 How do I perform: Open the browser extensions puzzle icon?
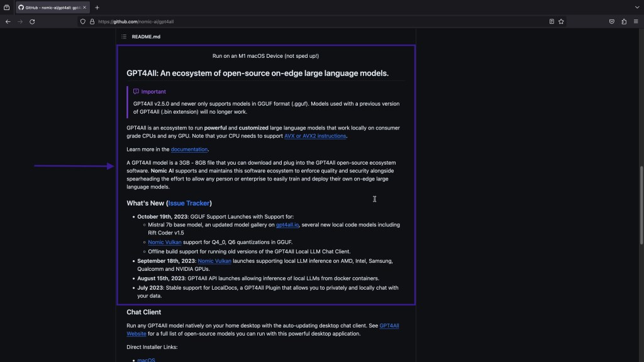[624, 21]
